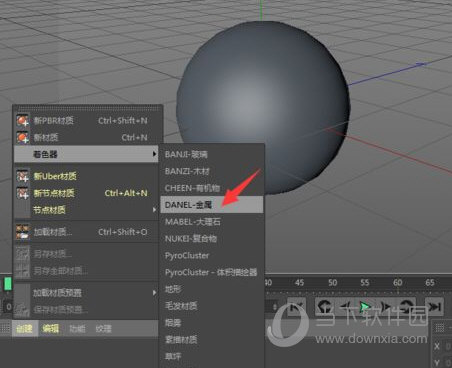
Task: Step forward one frame
Action: click(385, 306)
